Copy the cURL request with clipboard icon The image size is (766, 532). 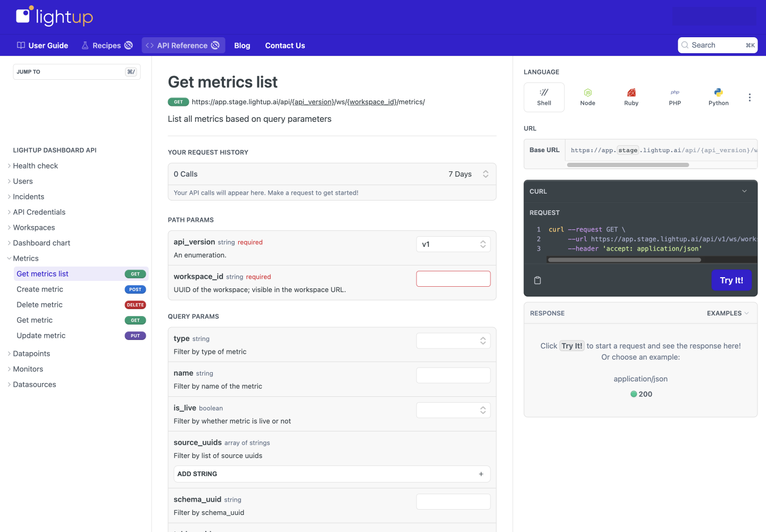tap(538, 280)
